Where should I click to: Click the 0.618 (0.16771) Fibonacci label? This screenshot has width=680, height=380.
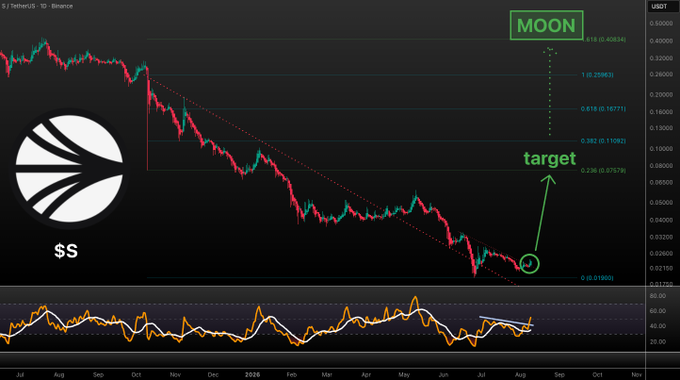[603, 109]
